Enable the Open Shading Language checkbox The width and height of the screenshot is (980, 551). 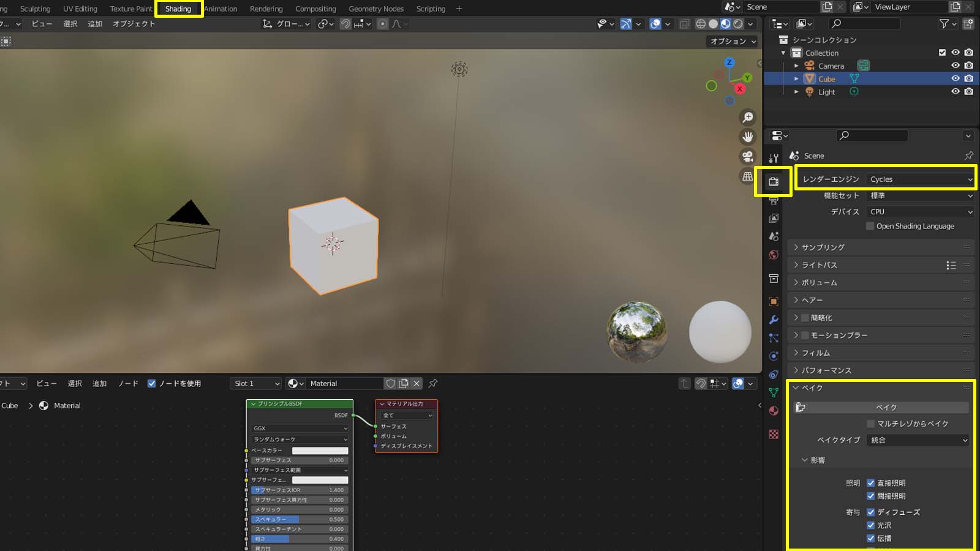(x=870, y=226)
